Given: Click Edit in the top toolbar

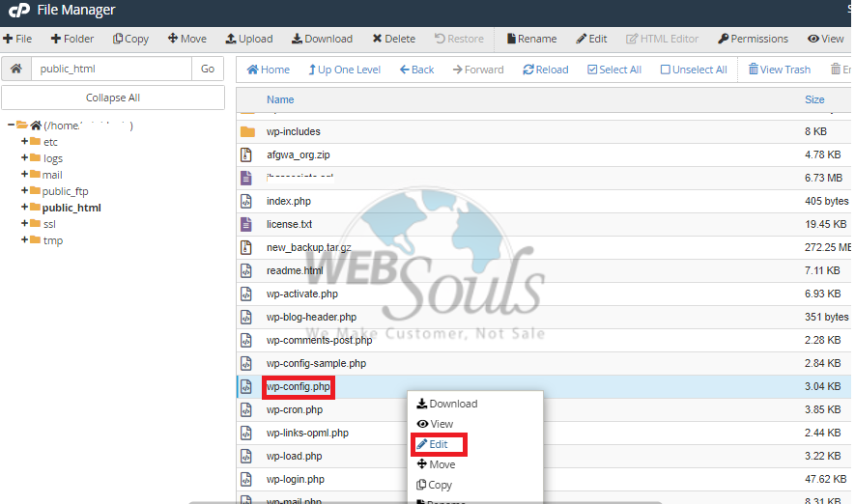Looking at the screenshot, I should pyautogui.click(x=591, y=39).
